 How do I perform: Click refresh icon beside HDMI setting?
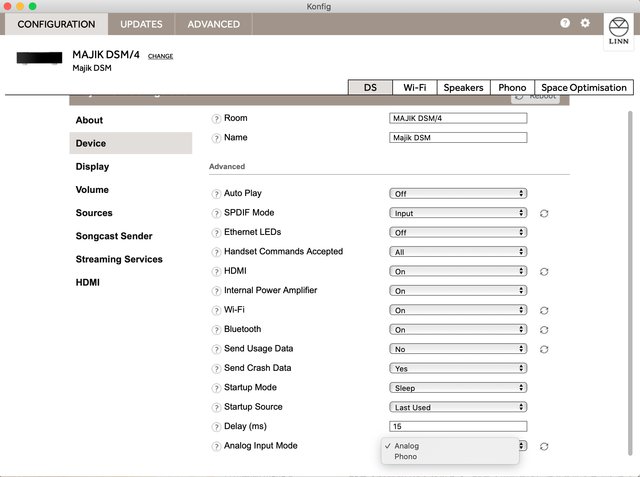(544, 271)
